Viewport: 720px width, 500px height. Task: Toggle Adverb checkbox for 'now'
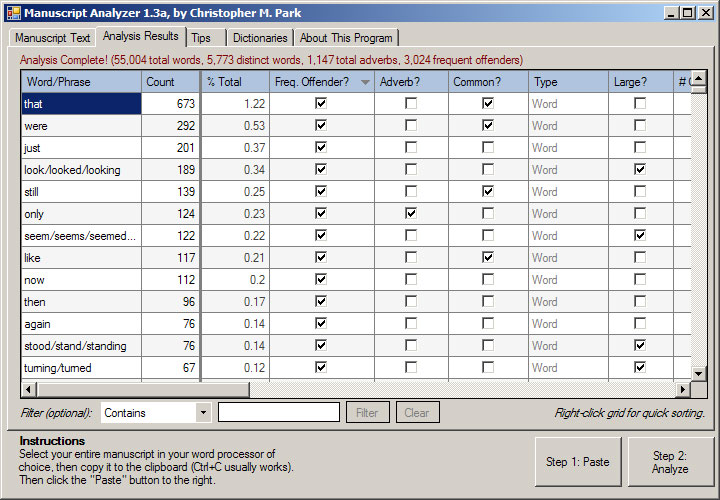(411, 280)
